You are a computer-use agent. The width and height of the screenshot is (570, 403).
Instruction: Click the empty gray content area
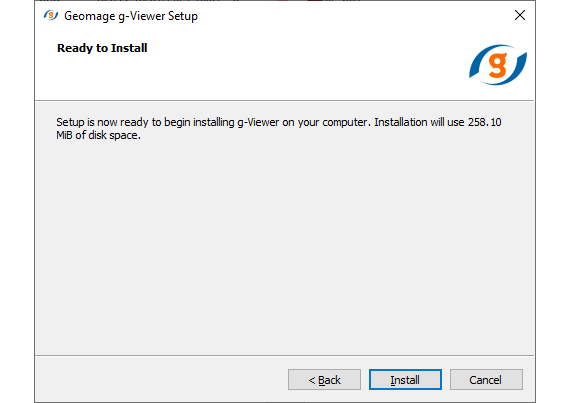(x=285, y=247)
